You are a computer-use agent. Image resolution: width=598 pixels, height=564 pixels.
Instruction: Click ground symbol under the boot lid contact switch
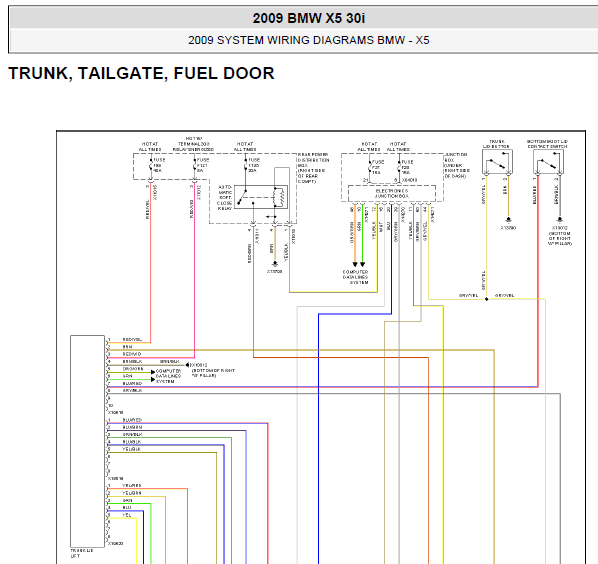tap(559, 220)
